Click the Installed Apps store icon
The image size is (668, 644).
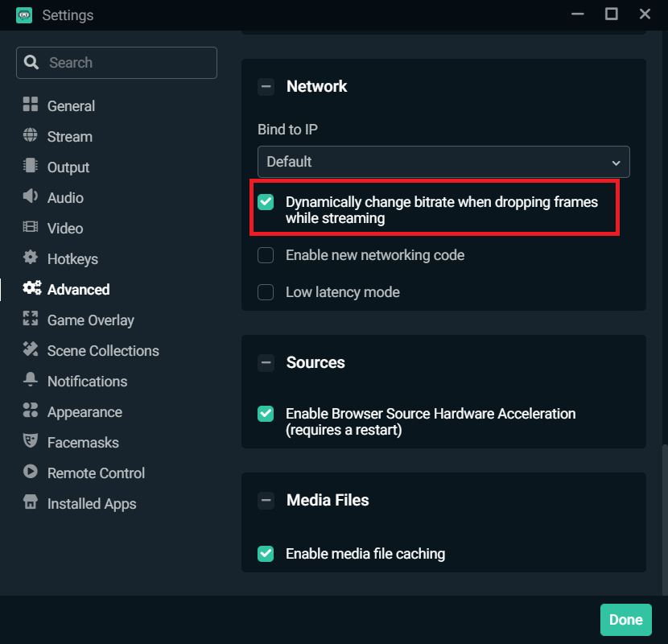(x=31, y=503)
